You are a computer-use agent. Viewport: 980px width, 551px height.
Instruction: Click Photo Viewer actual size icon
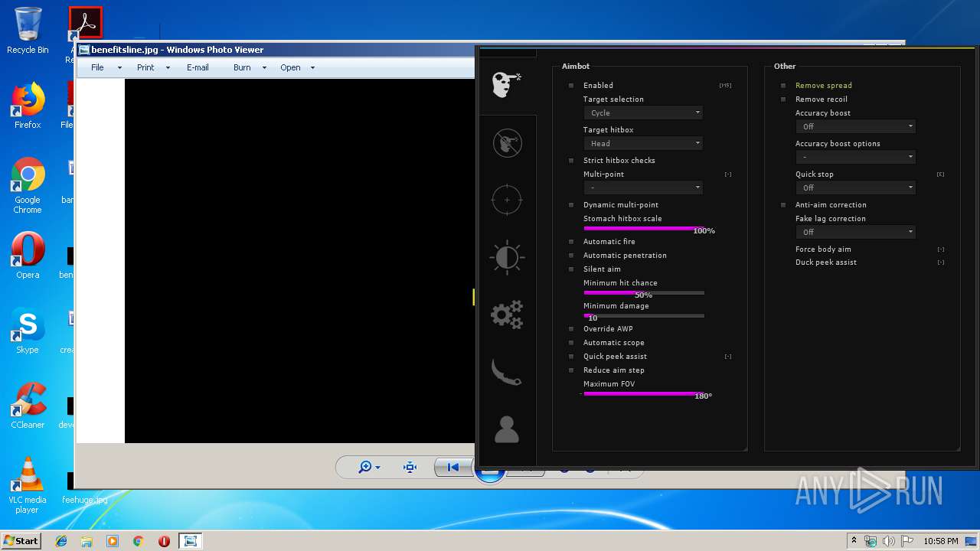410,467
